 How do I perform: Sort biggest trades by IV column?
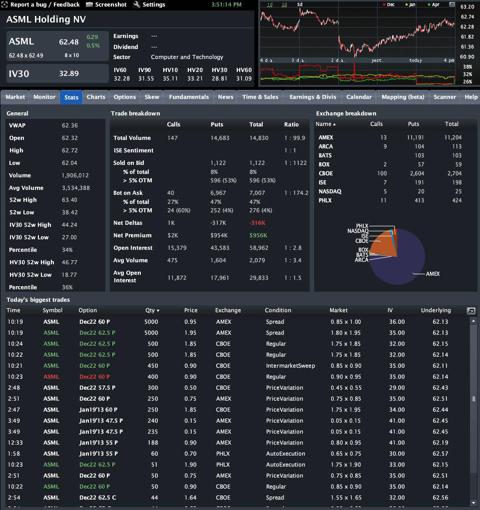click(x=390, y=310)
